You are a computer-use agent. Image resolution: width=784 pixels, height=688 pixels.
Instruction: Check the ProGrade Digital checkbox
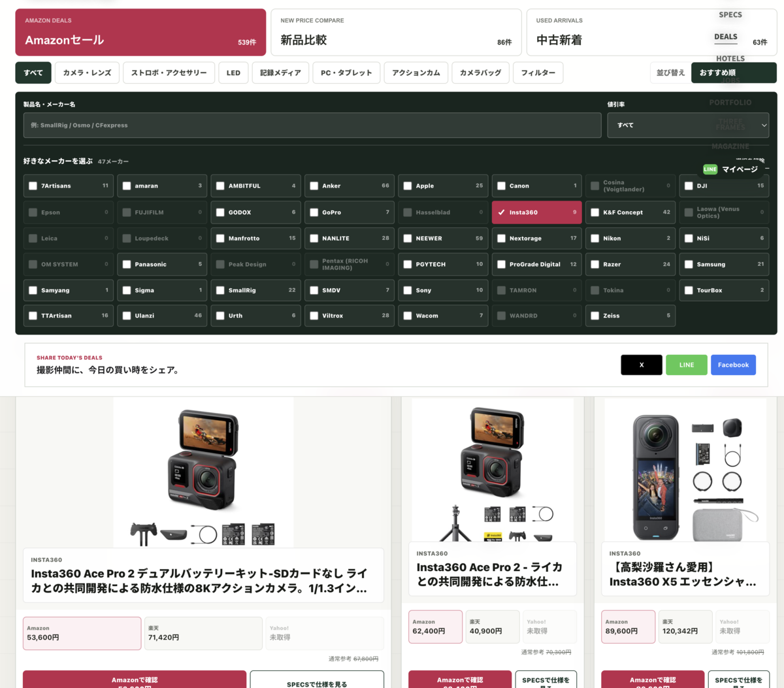(501, 265)
